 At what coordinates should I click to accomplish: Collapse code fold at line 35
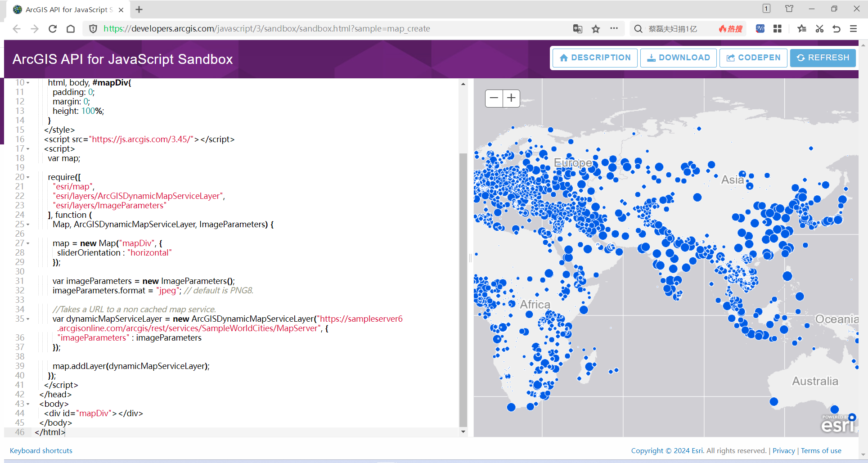tap(28, 319)
